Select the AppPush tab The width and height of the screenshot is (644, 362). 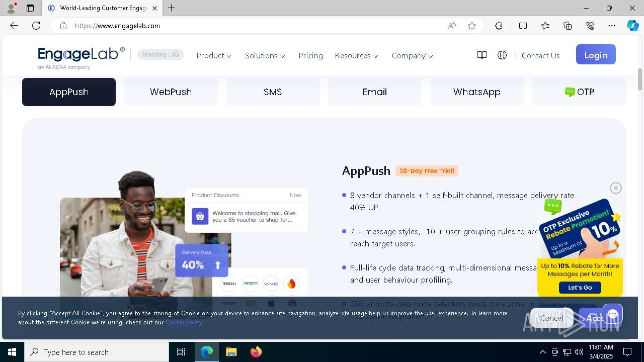69,92
